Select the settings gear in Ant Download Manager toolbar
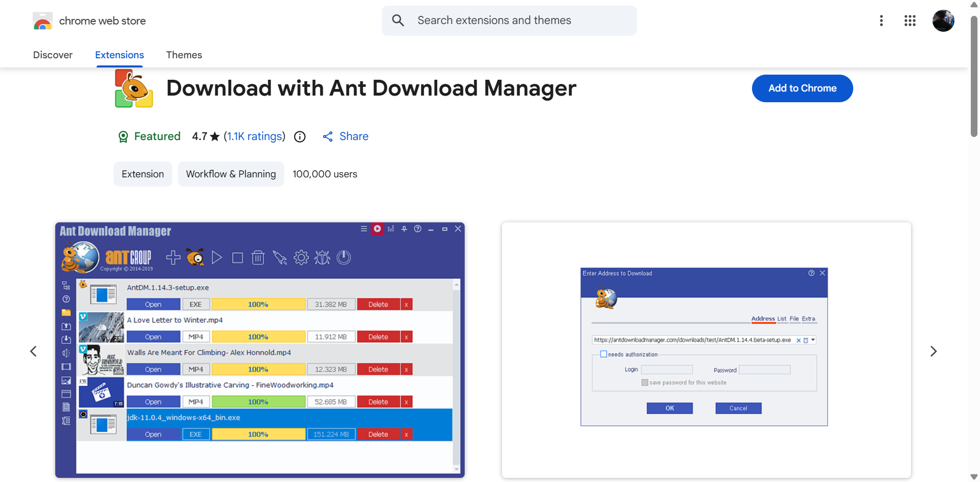The width and height of the screenshot is (980, 482). (301, 258)
